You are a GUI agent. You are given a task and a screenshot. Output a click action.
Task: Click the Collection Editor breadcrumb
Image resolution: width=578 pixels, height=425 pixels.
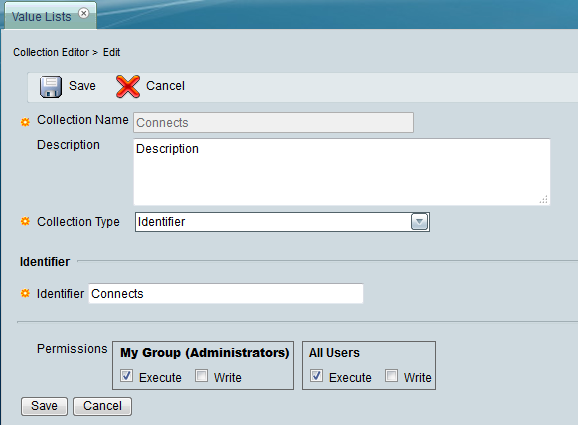tap(51, 52)
